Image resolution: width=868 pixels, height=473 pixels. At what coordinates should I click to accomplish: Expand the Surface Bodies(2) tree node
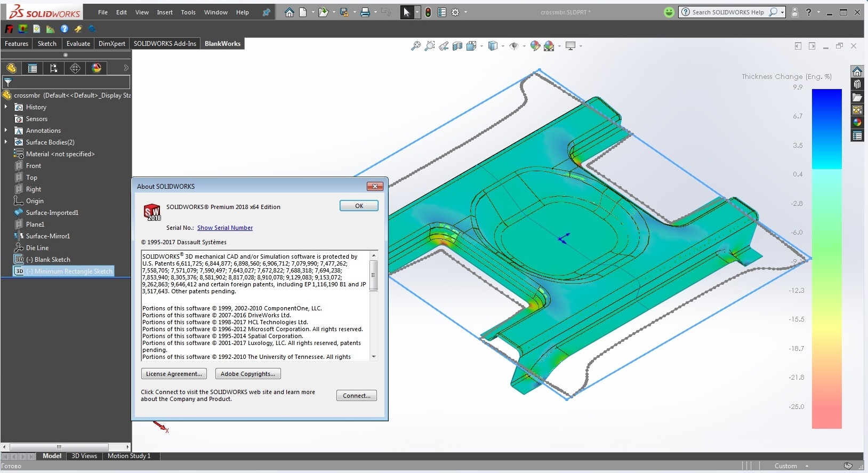click(6, 142)
